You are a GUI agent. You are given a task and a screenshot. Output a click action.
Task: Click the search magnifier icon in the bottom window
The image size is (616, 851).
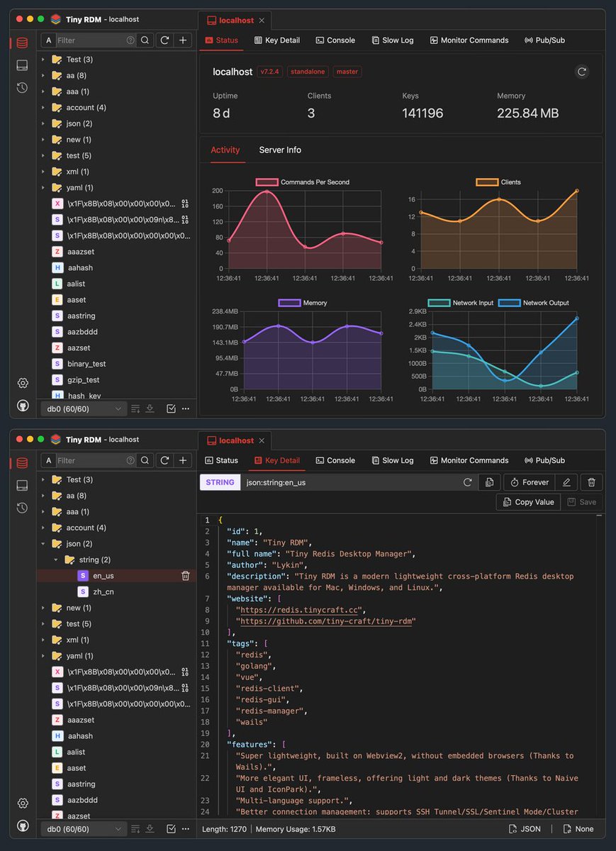[145, 460]
